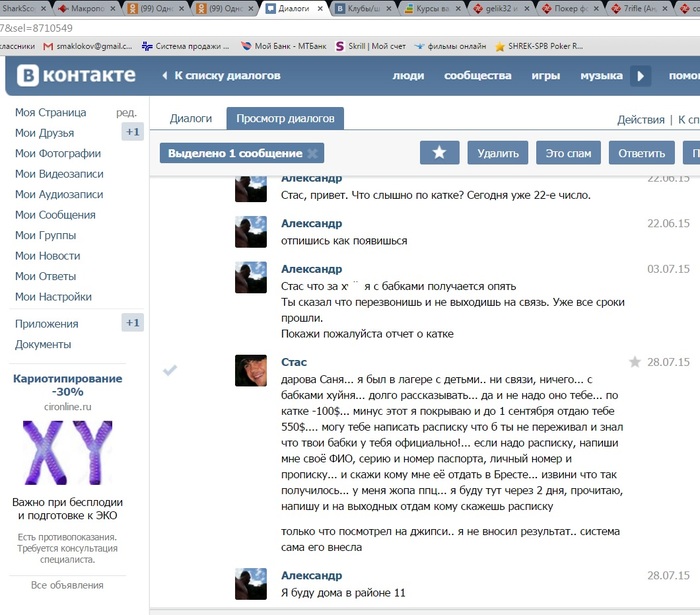The width and height of the screenshot is (700, 615).
Task: Click the browser address bar
Action: (x=350, y=28)
